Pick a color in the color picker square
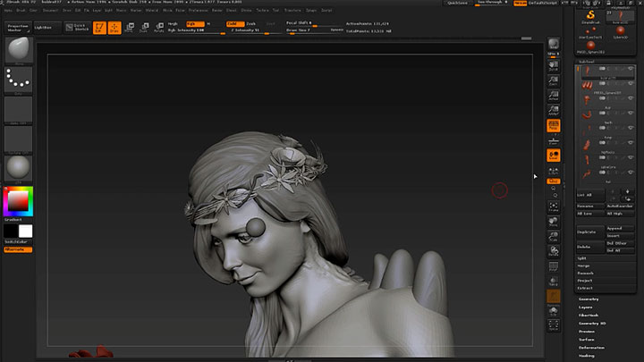Viewport: 644px width, 362px height. [18, 201]
